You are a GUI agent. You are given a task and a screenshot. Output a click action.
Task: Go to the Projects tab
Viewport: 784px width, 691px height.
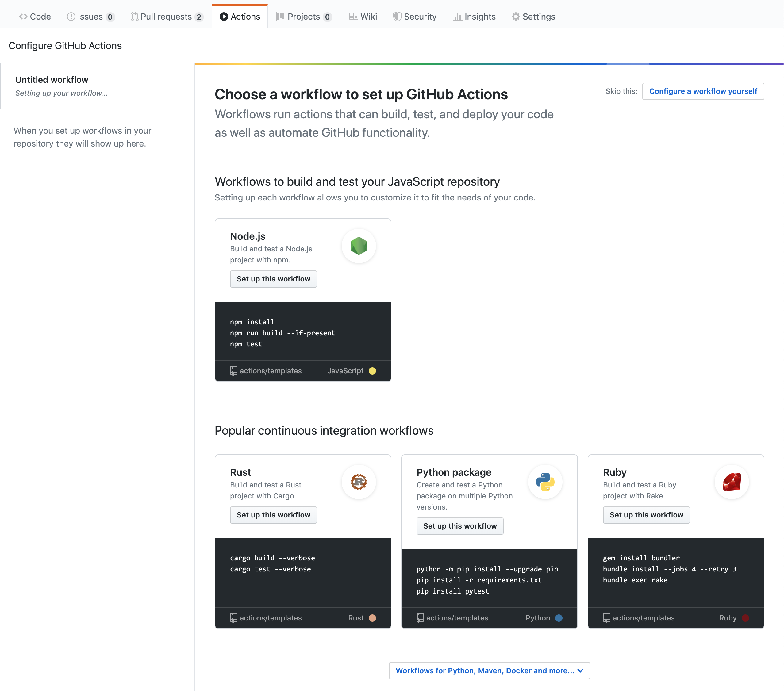click(x=304, y=17)
